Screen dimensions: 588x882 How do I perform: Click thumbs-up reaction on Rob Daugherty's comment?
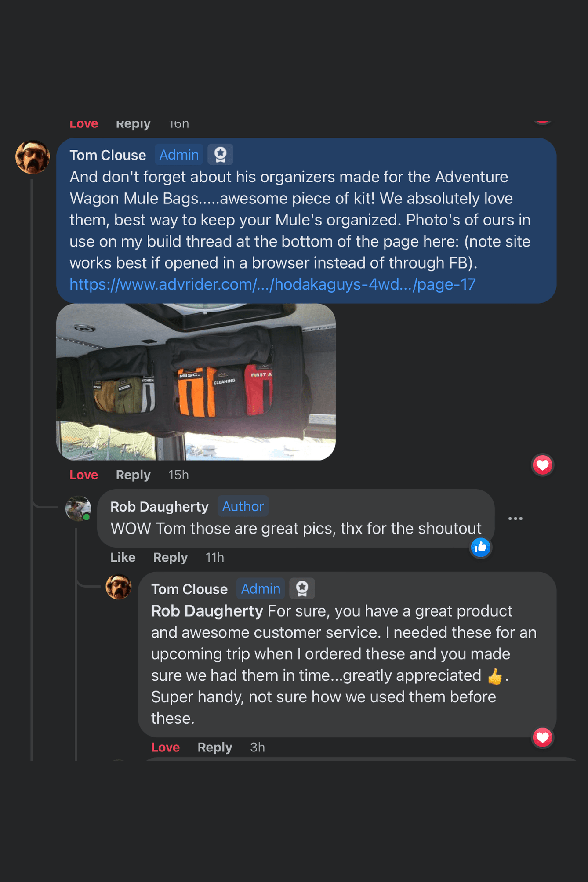coord(480,548)
